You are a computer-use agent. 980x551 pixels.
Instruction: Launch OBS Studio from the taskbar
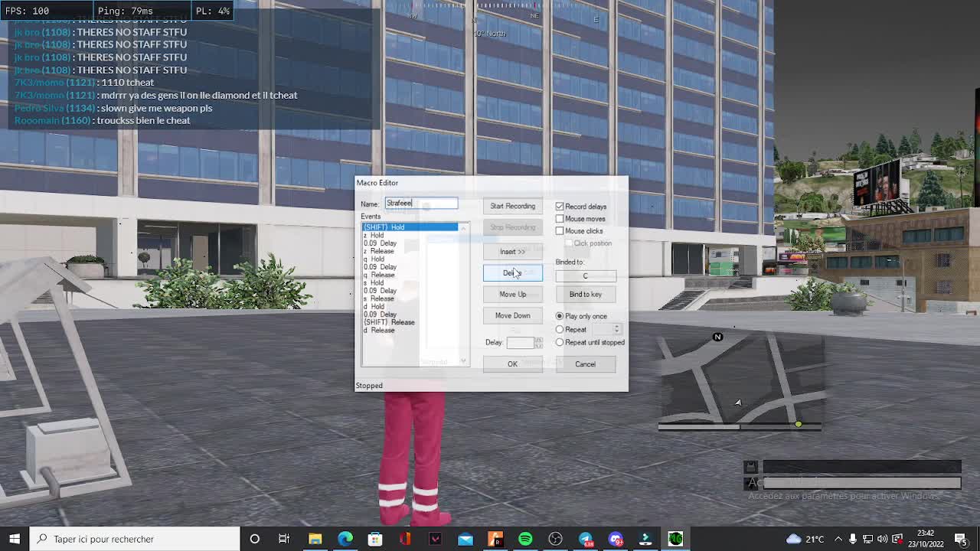(557, 539)
